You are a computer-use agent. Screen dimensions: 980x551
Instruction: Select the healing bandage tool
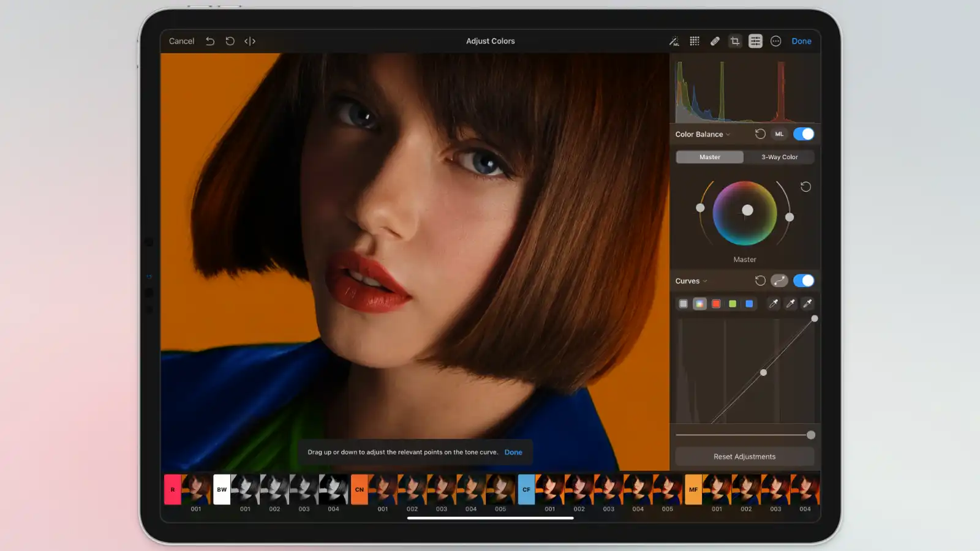[715, 41]
